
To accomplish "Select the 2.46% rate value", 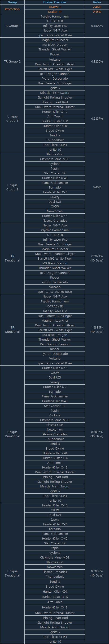I will 97,7.
